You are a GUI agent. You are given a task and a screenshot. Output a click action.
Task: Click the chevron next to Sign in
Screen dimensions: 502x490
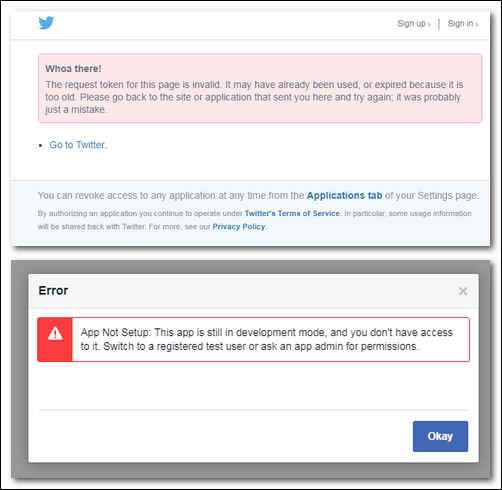(x=477, y=24)
